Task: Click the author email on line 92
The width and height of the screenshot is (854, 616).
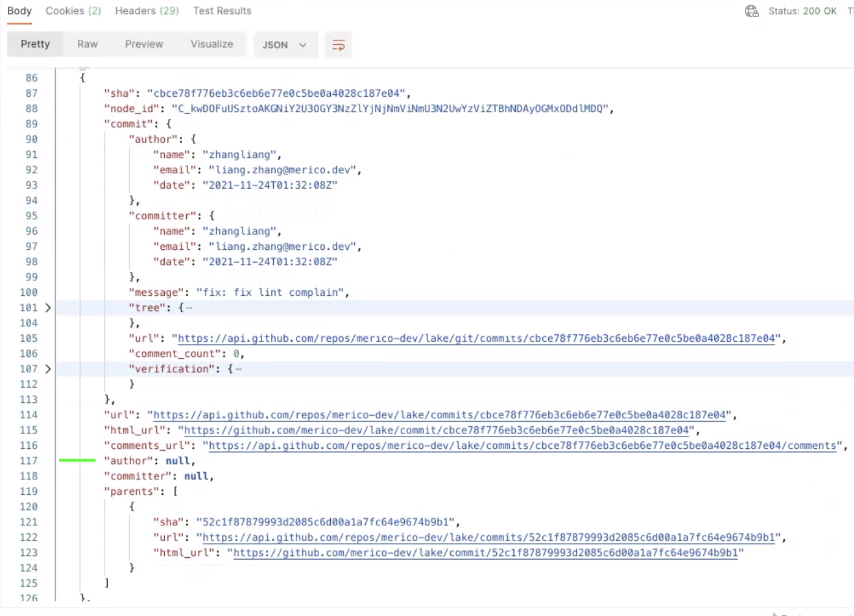Action: 282,170
